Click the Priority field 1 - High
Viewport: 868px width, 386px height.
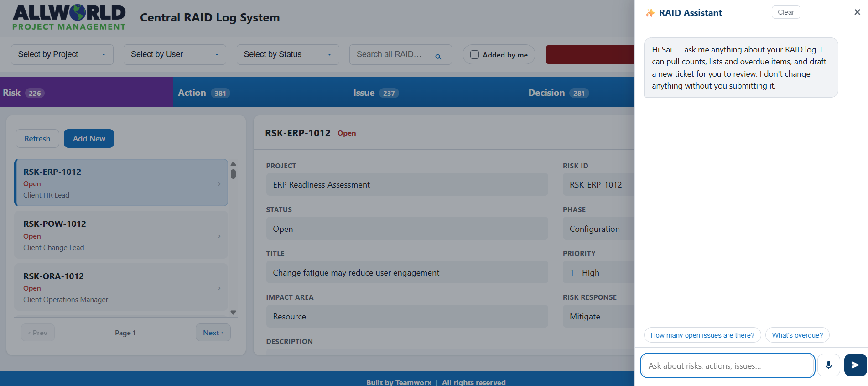[x=598, y=272]
